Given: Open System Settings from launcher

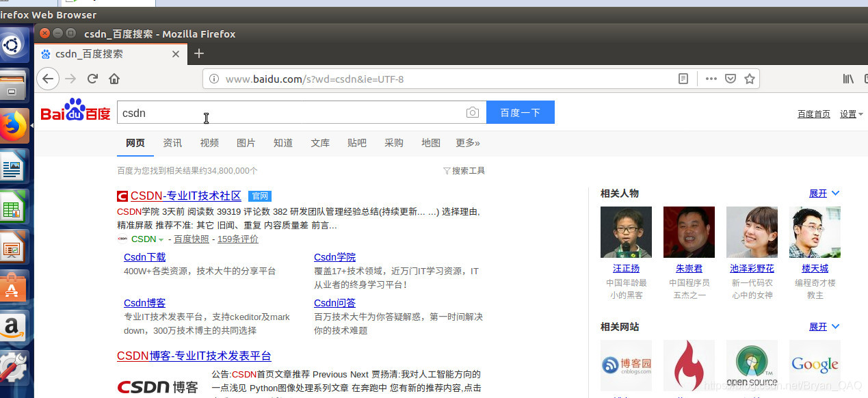Looking at the screenshot, I should pos(12,368).
